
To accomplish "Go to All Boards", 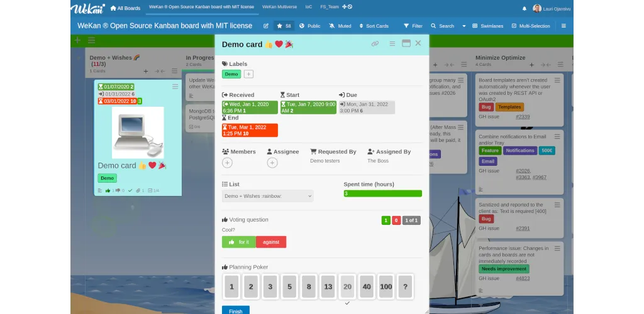I will tap(125, 8).
